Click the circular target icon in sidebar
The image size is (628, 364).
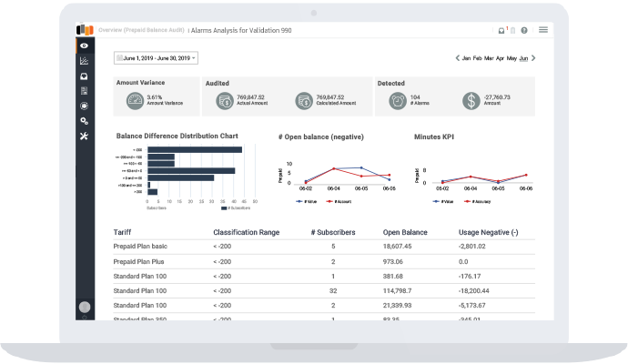(84, 106)
